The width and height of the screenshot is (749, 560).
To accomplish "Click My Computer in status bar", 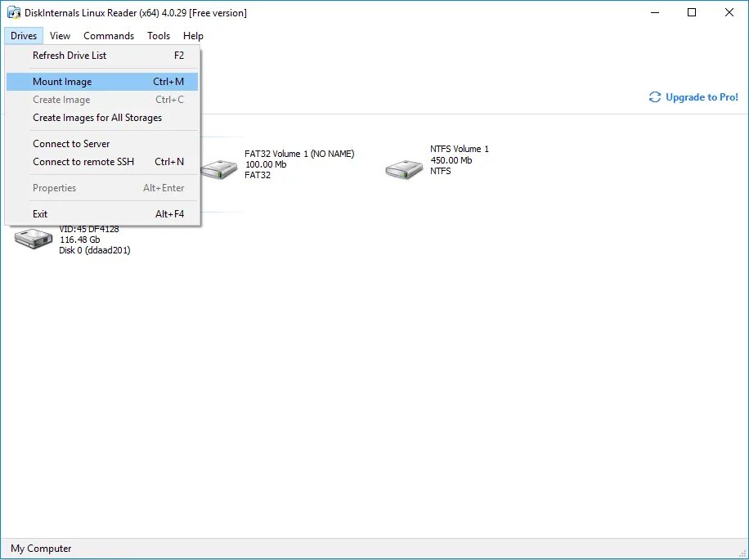I will click(x=41, y=549).
